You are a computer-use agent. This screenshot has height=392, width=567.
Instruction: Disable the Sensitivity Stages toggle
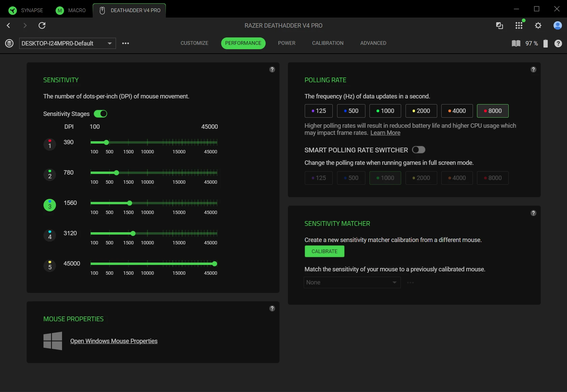click(x=100, y=114)
